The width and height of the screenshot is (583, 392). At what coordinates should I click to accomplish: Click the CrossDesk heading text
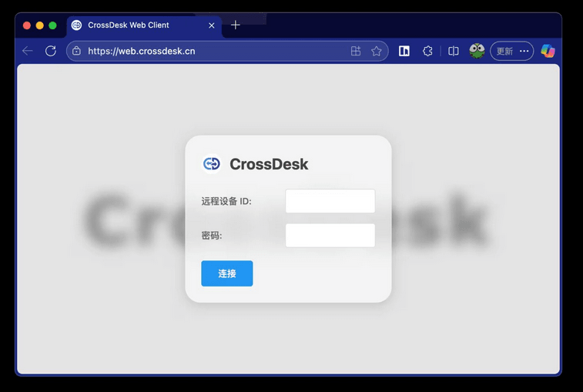[269, 164]
